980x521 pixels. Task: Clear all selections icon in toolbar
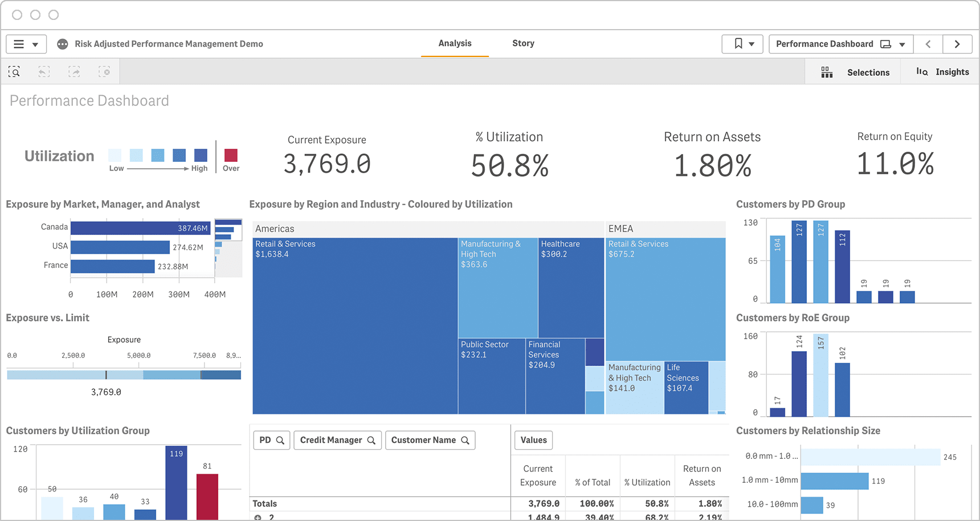pos(104,72)
